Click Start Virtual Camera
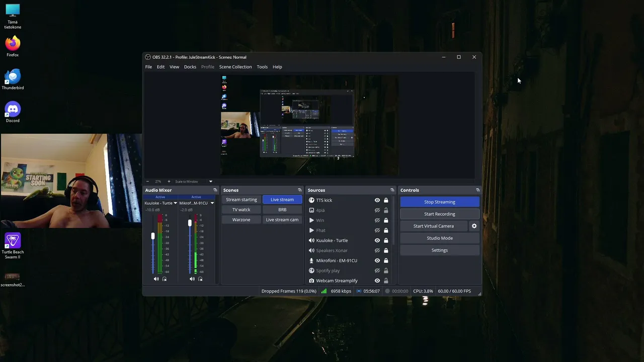The image size is (644, 362). tap(434, 226)
